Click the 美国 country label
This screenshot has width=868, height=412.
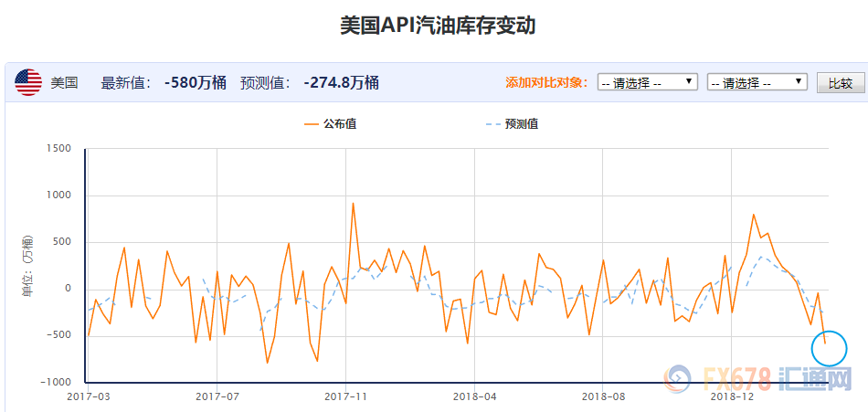[x=64, y=83]
